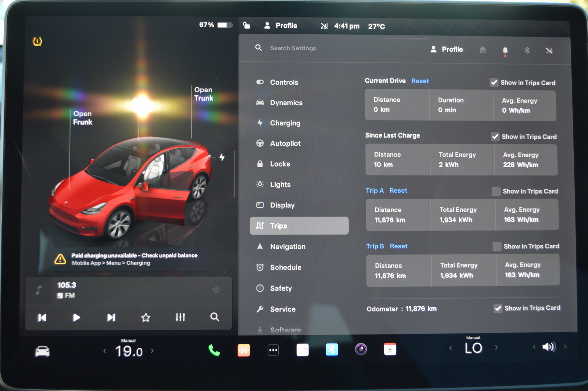The width and height of the screenshot is (588, 391).
Task: Open the dashcam camera app
Action: [x=361, y=350]
